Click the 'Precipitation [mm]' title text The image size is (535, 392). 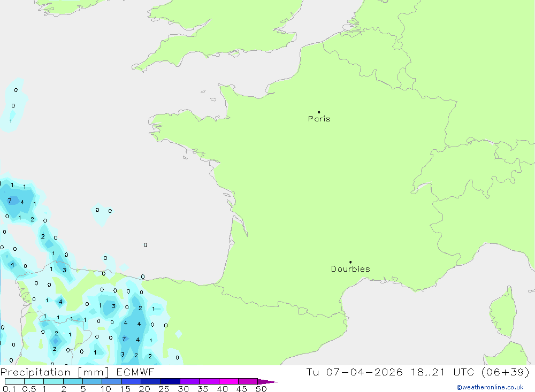[55, 372]
